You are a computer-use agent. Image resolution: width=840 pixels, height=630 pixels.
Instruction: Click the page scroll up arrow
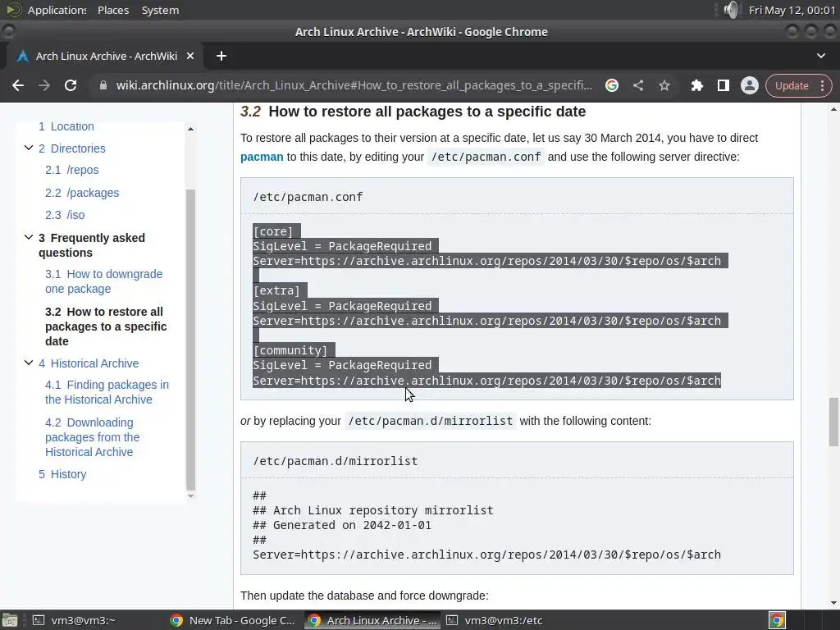(833, 109)
